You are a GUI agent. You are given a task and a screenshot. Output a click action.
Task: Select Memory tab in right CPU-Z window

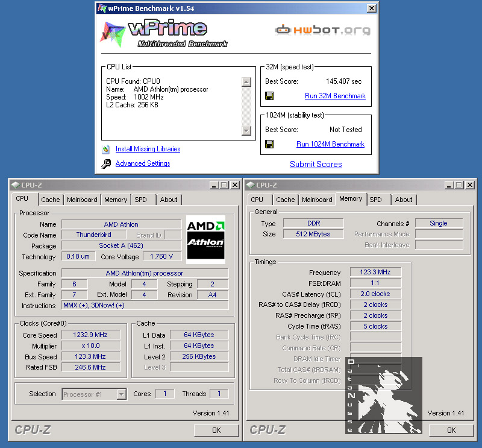tap(351, 199)
